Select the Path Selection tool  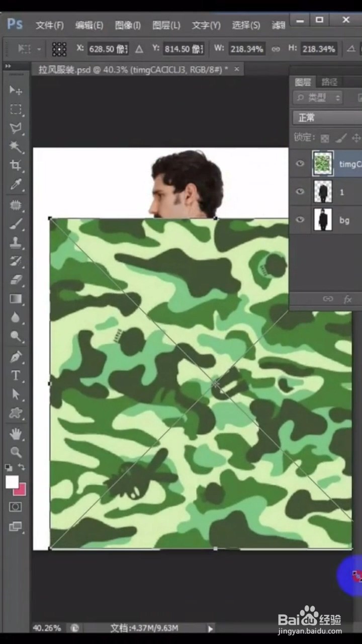coord(16,394)
